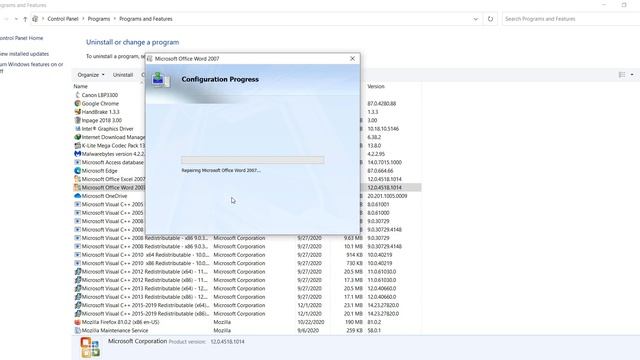Select Microsoft Visual C++ 2010 x64 Redistributable row
Screen dimensions: 640x360
pos(247,255)
